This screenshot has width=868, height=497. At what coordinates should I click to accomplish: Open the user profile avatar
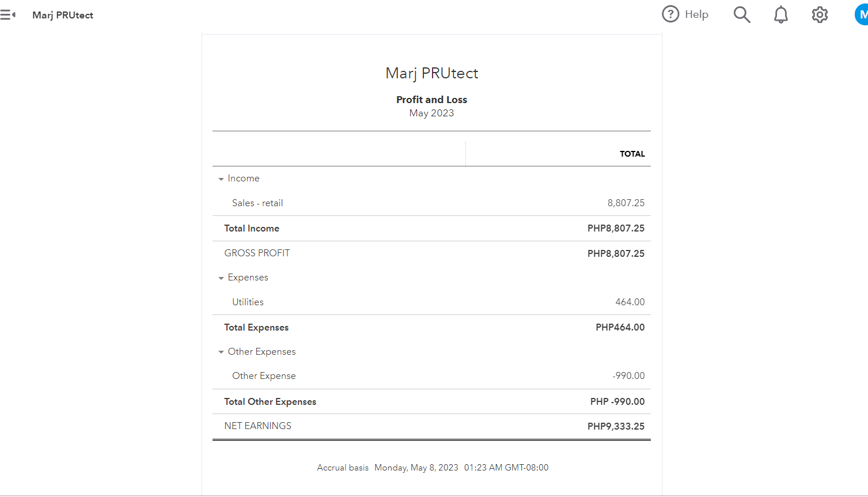tap(862, 14)
